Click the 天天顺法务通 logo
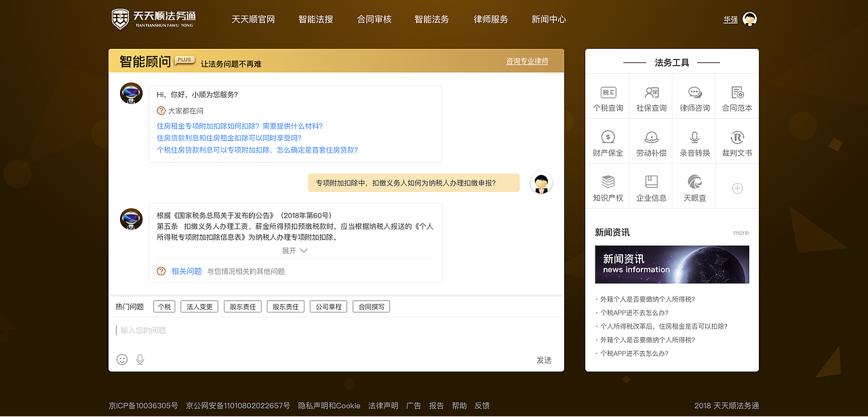The image size is (868, 417). click(154, 19)
